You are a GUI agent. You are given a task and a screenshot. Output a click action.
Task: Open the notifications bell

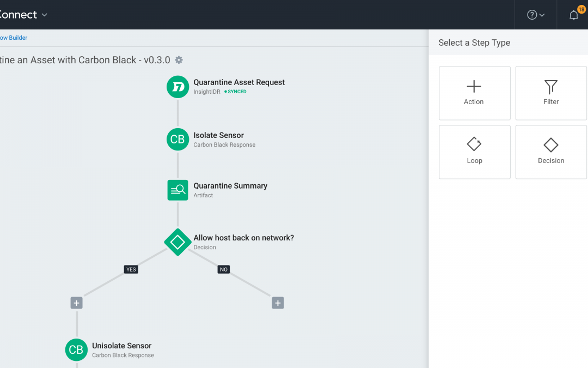[x=574, y=15]
